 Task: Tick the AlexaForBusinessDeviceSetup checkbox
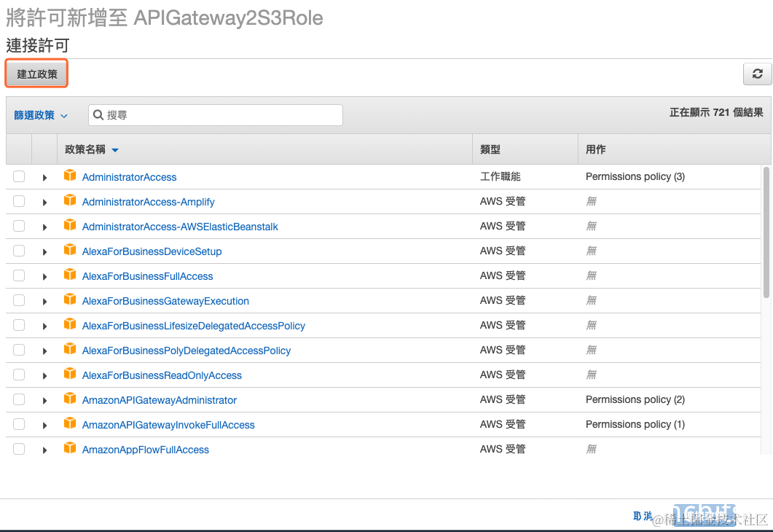(x=19, y=251)
